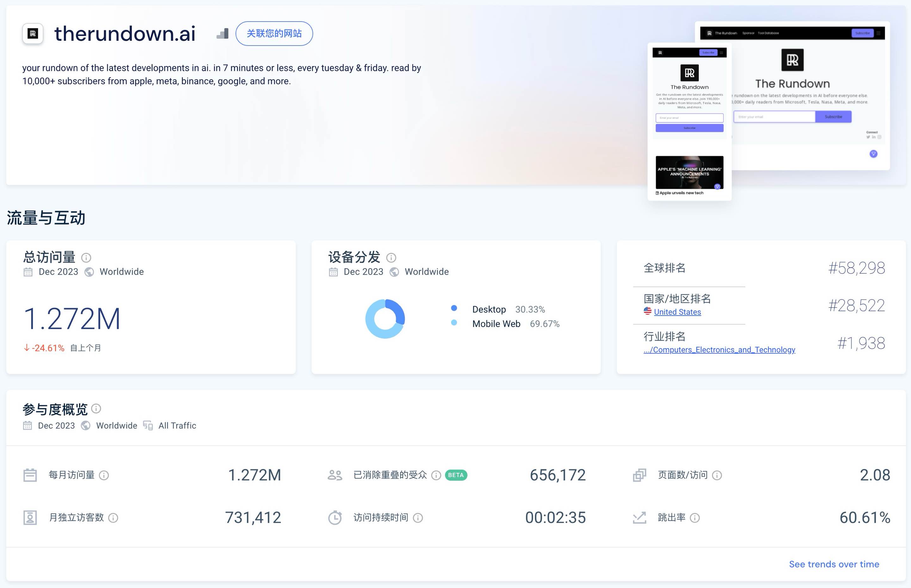The width and height of the screenshot is (911, 588).
Task: Click industry rank value #1,938
Action: coord(861,343)
